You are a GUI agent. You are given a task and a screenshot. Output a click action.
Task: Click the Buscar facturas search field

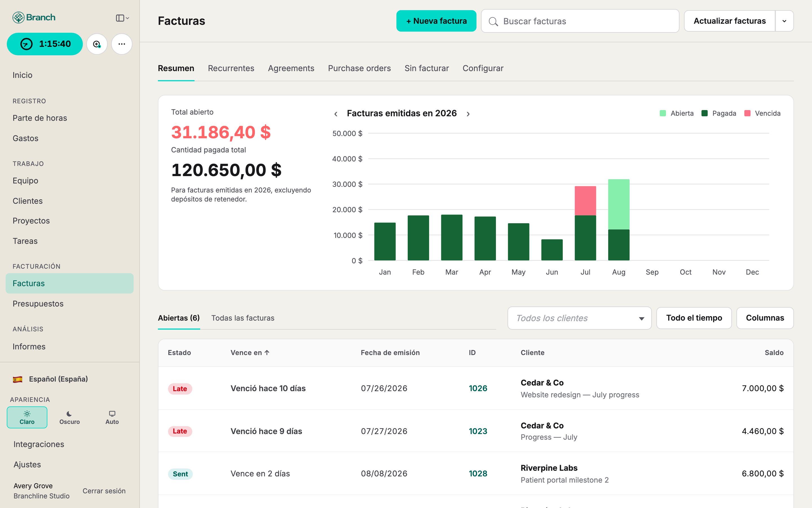pos(580,21)
